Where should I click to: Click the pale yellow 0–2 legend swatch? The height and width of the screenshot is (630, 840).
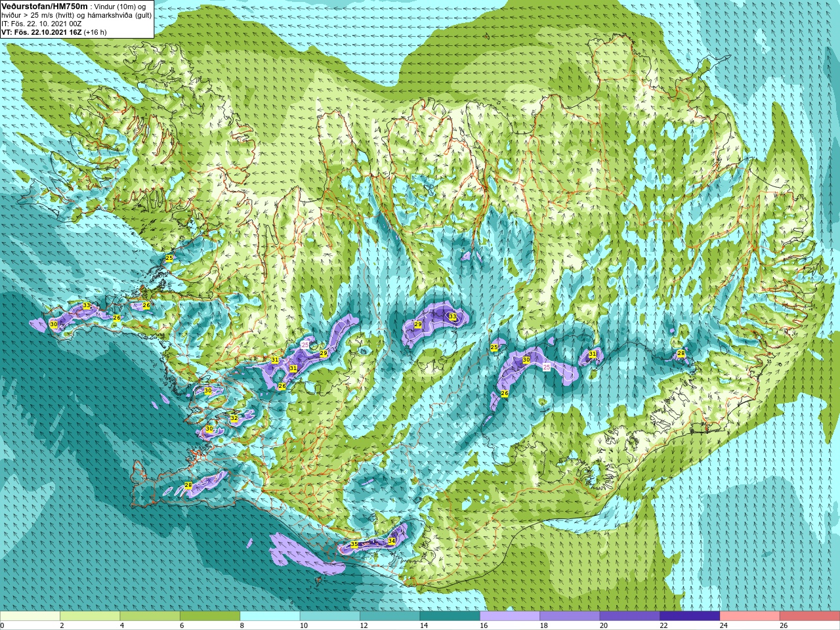[30, 616]
